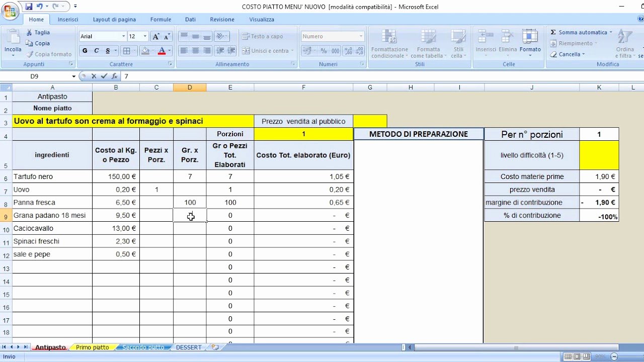Apply fill color bucket
This screenshot has width=644, height=362.
point(145,51)
